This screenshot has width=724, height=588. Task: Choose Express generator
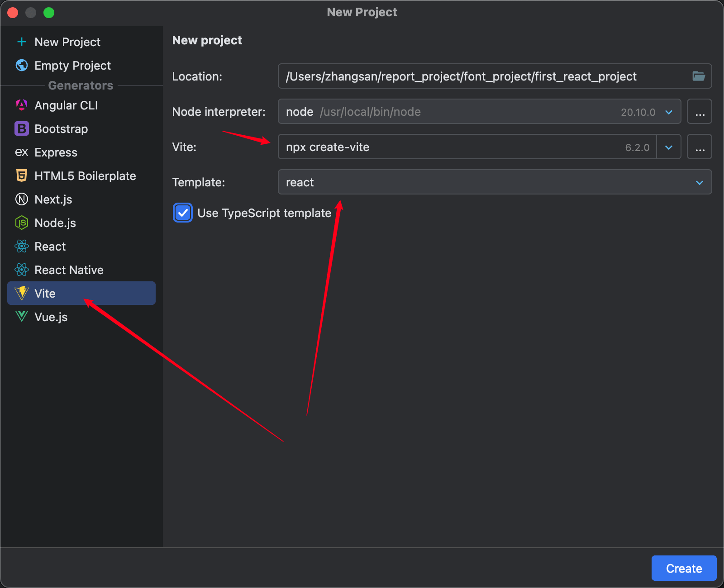point(81,152)
